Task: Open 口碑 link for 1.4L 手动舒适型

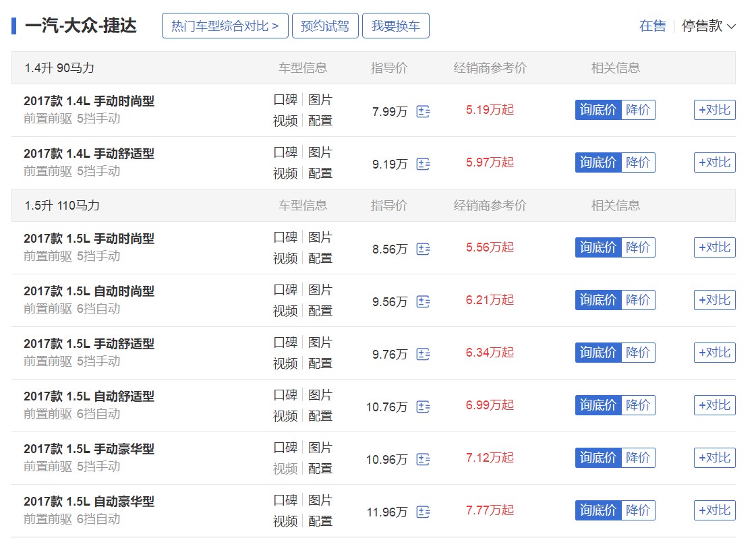Action: (285, 152)
